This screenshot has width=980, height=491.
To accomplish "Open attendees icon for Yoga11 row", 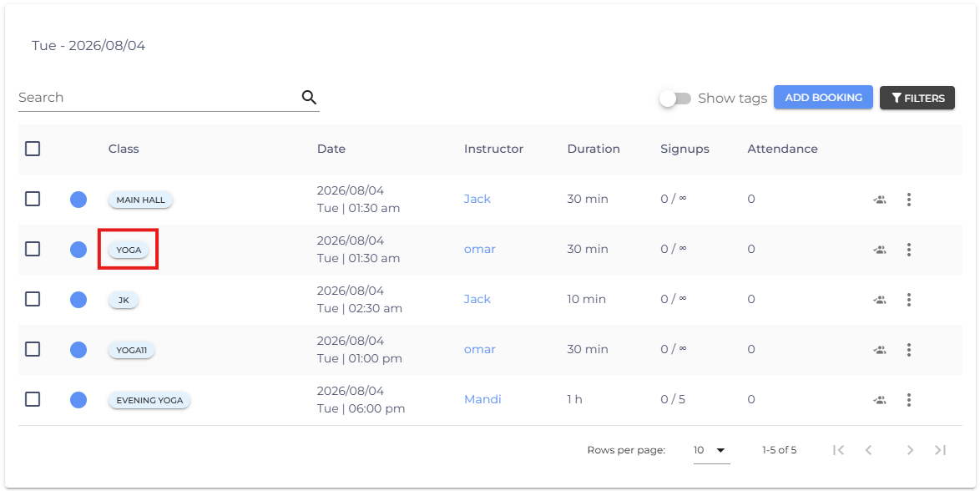I will pos(880,350).
